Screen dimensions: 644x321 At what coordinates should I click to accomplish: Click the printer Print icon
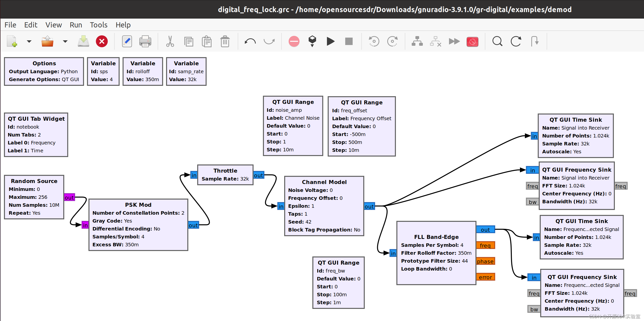(x=145, y=41)
